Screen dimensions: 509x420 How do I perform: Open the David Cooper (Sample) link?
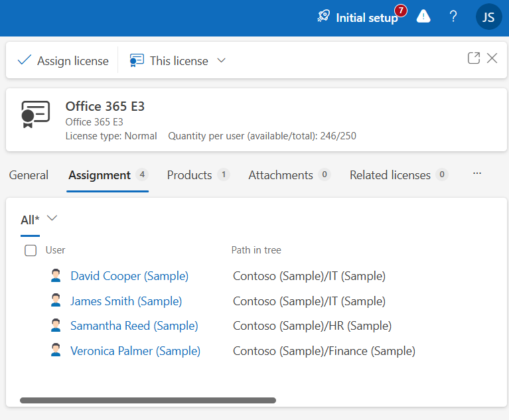129,276
